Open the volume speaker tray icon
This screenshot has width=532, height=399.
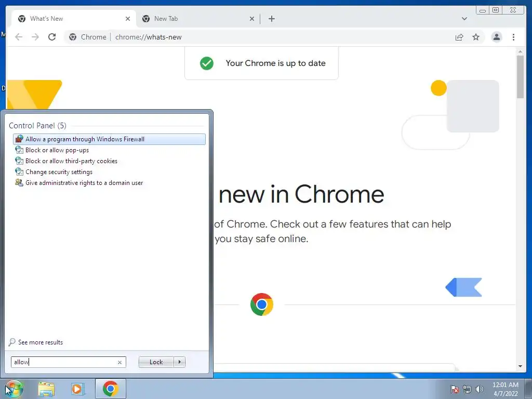(479, 389)
